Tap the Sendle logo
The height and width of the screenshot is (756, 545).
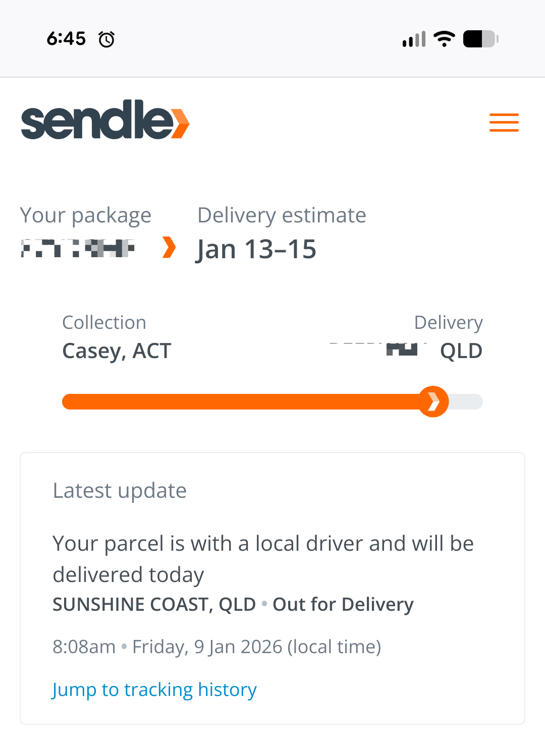tap(105, 120)
